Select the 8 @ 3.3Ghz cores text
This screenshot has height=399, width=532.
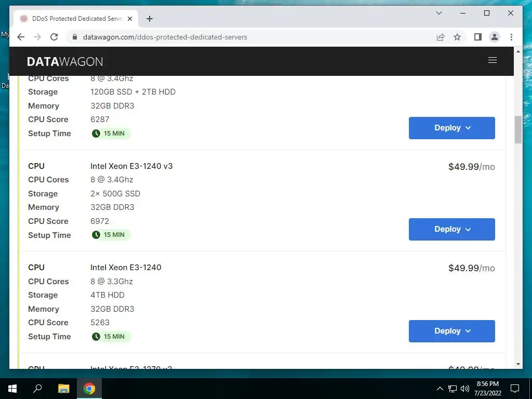112,281
